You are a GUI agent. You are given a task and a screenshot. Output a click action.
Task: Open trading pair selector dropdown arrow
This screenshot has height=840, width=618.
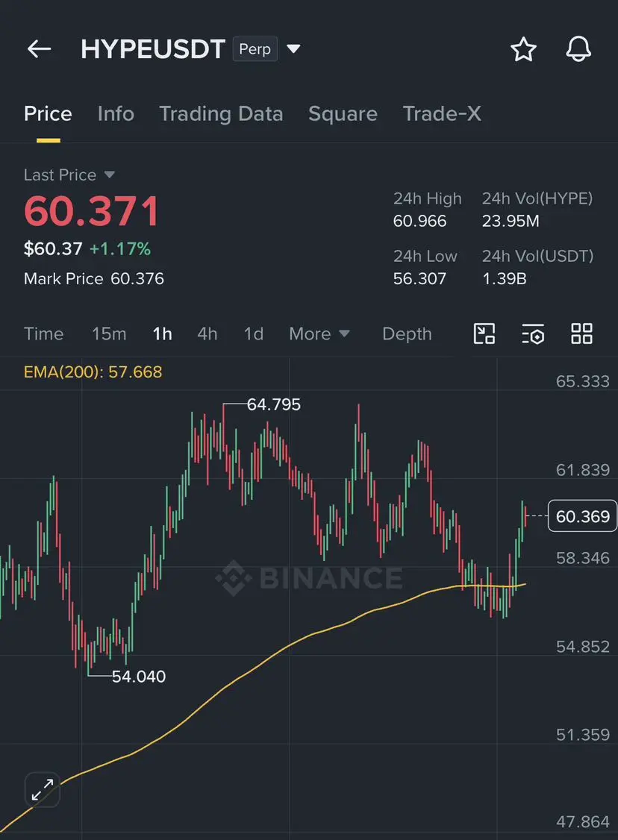pyautogui.click(x=293, y=49)
